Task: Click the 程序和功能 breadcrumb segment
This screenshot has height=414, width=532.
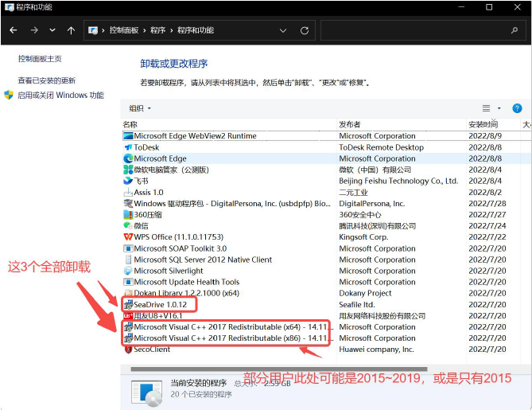Action: pyautogui.click(x=196, y=30)
